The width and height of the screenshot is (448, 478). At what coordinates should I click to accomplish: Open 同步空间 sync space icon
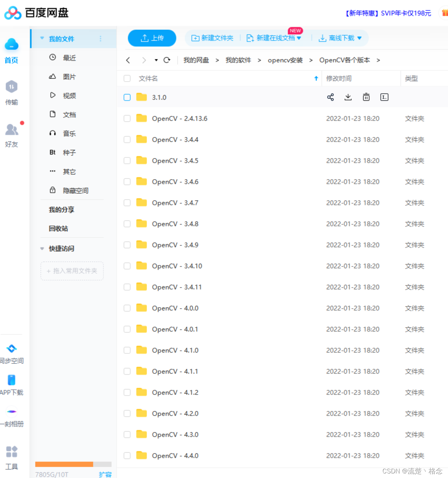click(12, 348)
